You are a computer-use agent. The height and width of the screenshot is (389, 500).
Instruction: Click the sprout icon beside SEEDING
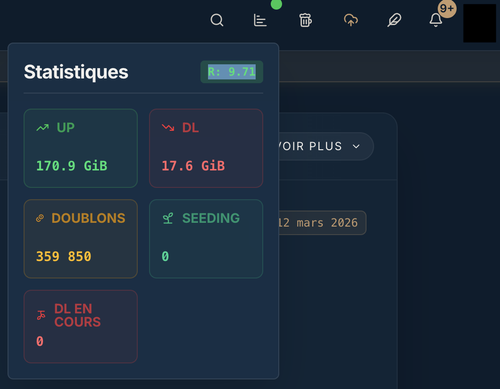point(168,218)
